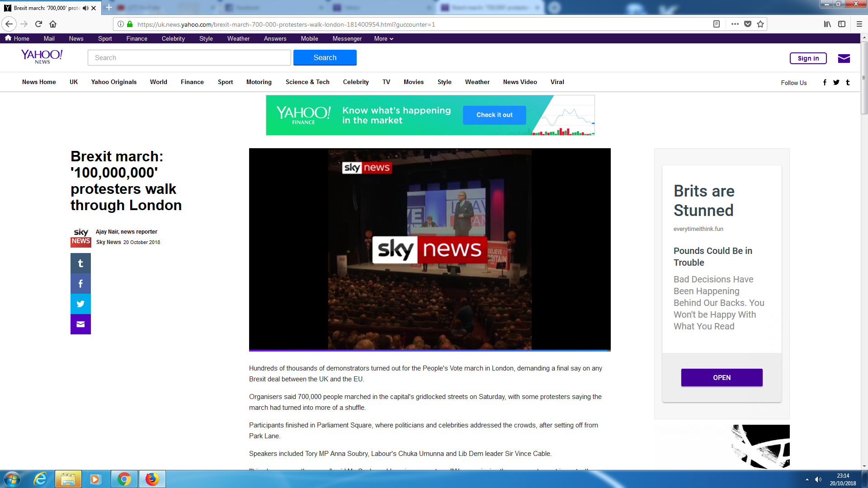Share article on Twitter side button

tap(80, 304)
